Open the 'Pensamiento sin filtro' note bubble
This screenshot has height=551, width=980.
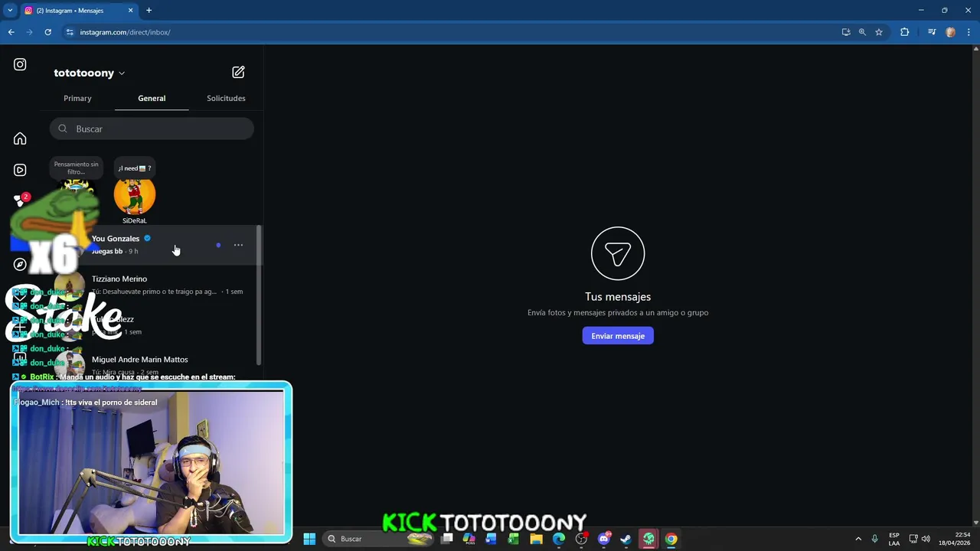[x=76, y=168]
